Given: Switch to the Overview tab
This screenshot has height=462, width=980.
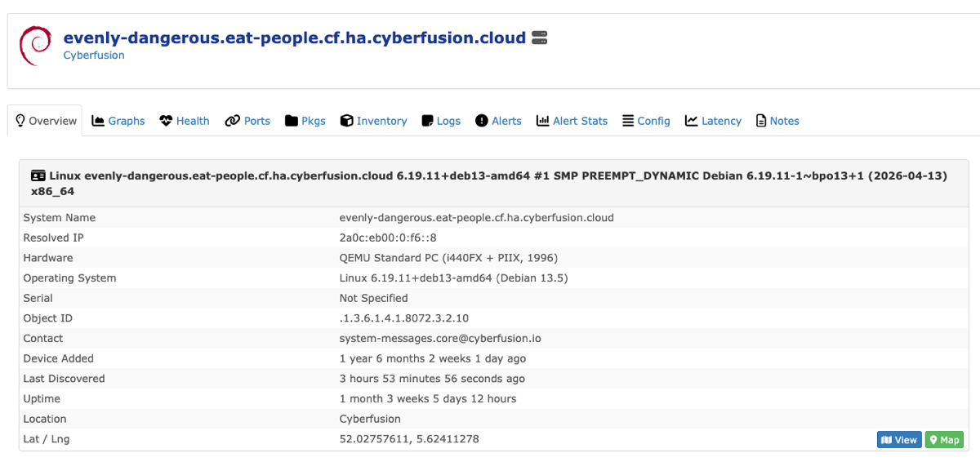Looking at the screenshot, I should (45, 121).
